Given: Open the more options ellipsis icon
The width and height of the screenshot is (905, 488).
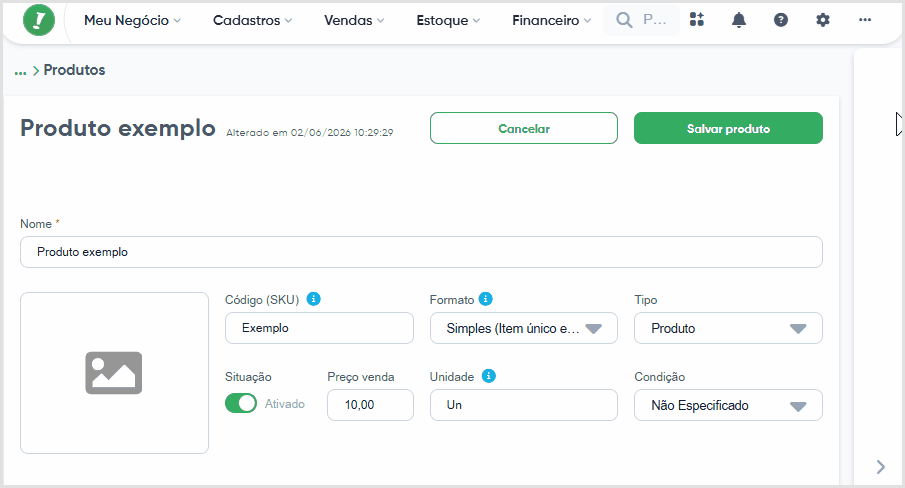Looking at the screenshot, I should pyautogui.click(x=865, y=20).
